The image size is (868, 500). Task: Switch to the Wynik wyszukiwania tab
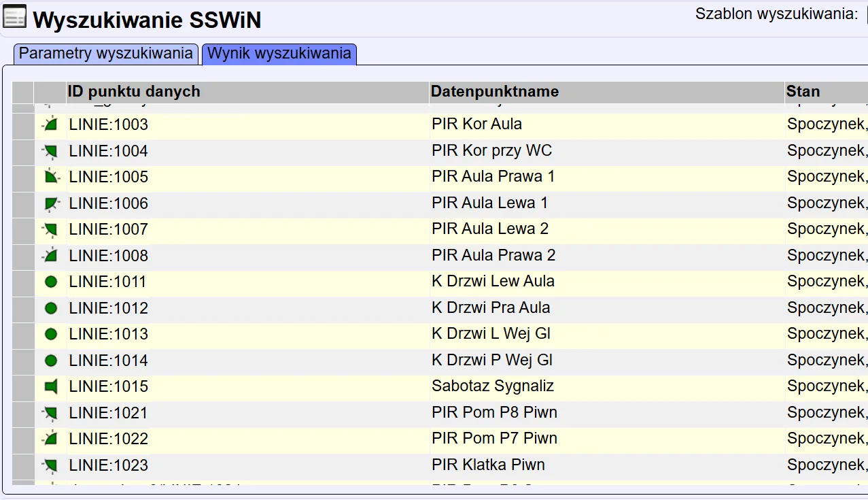pos(279,54)
